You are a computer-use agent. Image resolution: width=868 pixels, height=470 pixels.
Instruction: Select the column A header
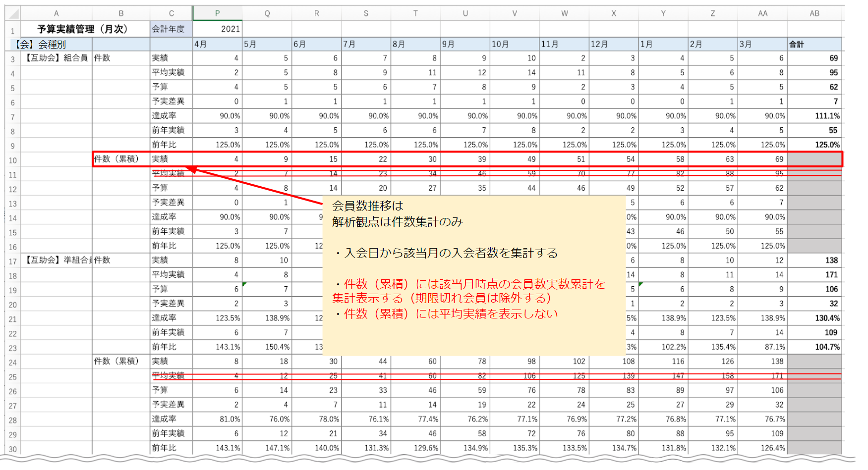[56, 13]
